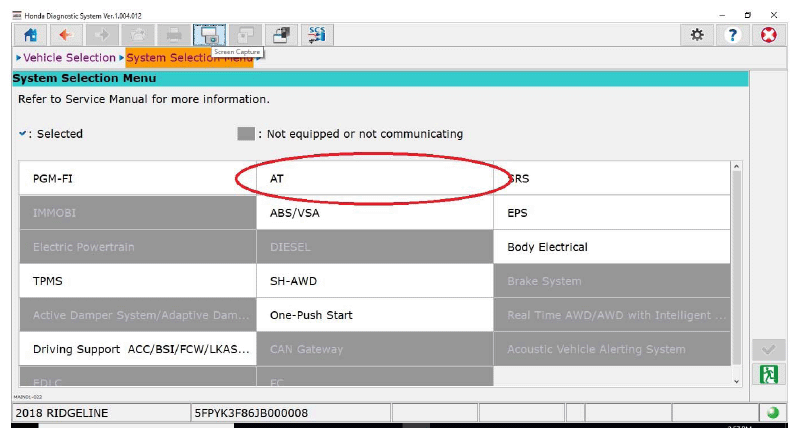The height and width of the screenshot is (437, 799).
Task: Click the greyed Electric Powertrain cell
Action: pos(138,247)
